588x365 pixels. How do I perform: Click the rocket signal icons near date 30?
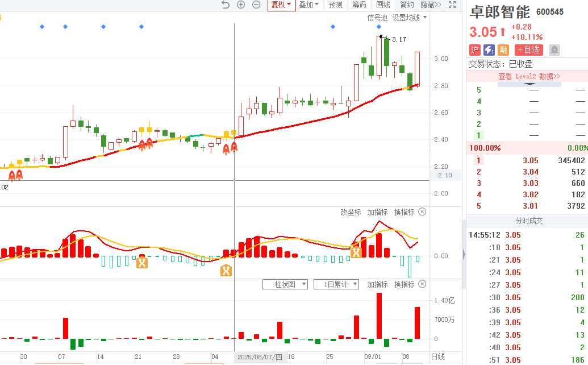pyautogui.click(x=15, y=175)
